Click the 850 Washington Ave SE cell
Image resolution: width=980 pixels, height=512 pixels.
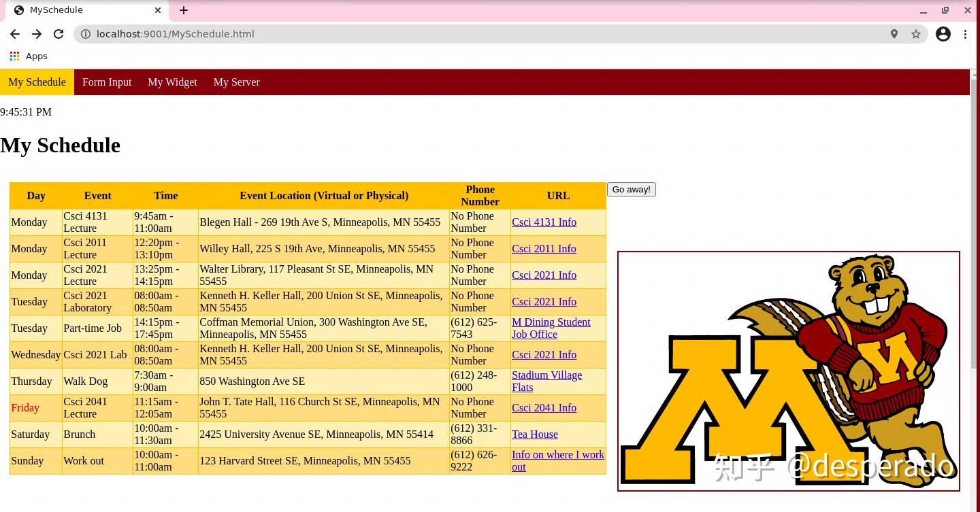pyautogui.click(x=324, y=381)
